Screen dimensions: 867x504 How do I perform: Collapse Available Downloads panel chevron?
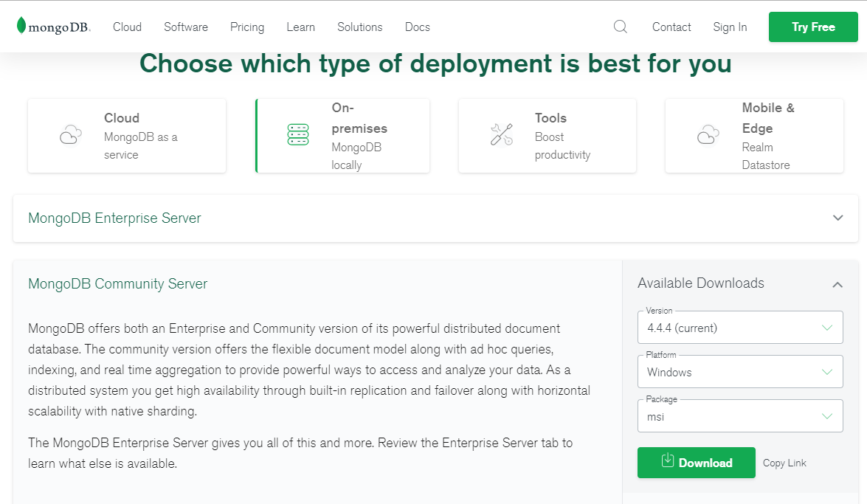837,284
